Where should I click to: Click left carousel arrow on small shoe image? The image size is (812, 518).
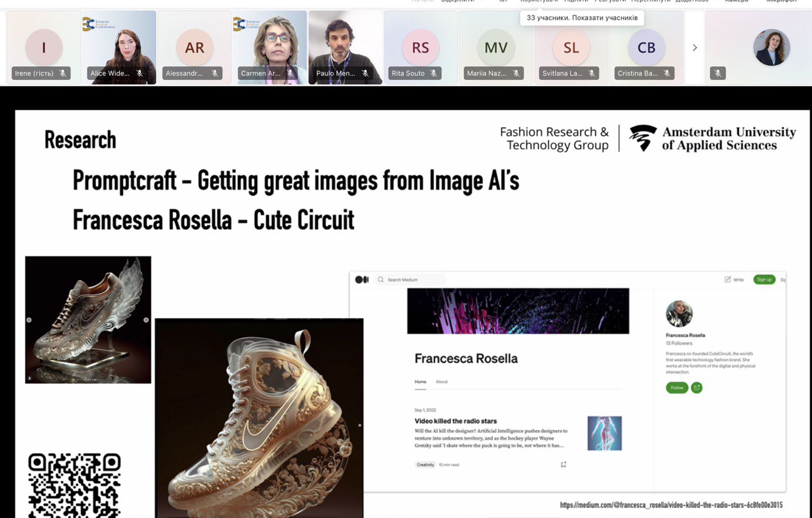[29, 320]
